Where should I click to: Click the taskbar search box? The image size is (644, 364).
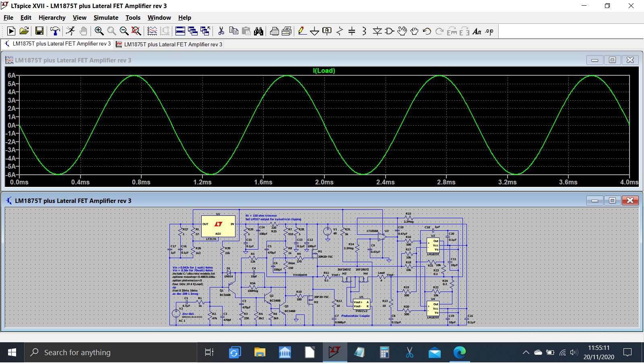pos(111,352)
